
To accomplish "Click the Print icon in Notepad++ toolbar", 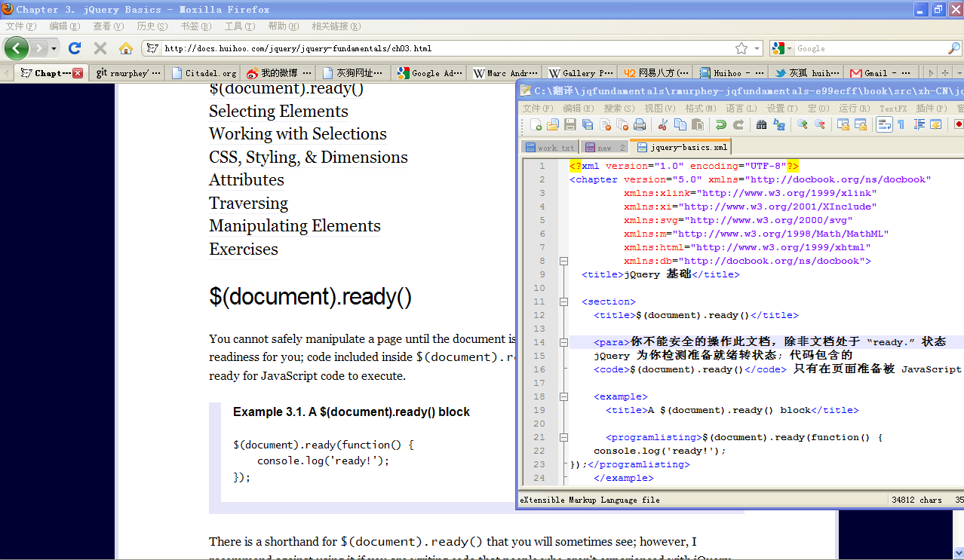I will [640, 125].
